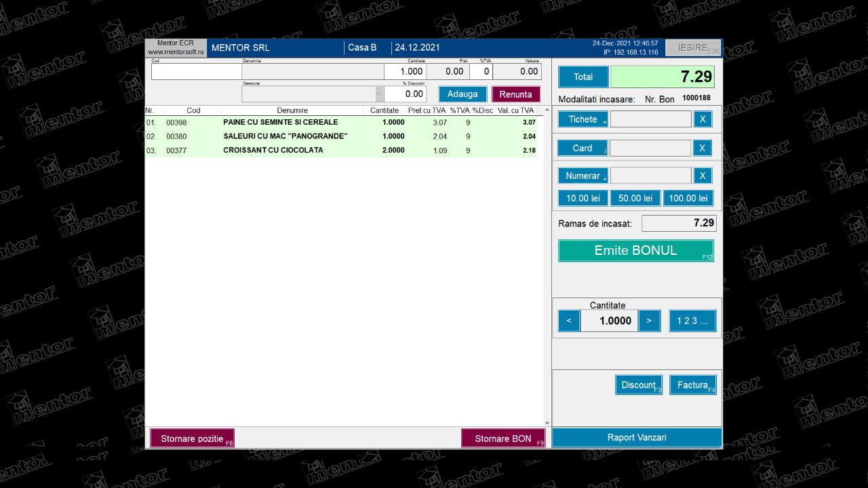This screenshot has height=488, width=868.
Task: Focus the Cod product code field
Action: (196, 72)
